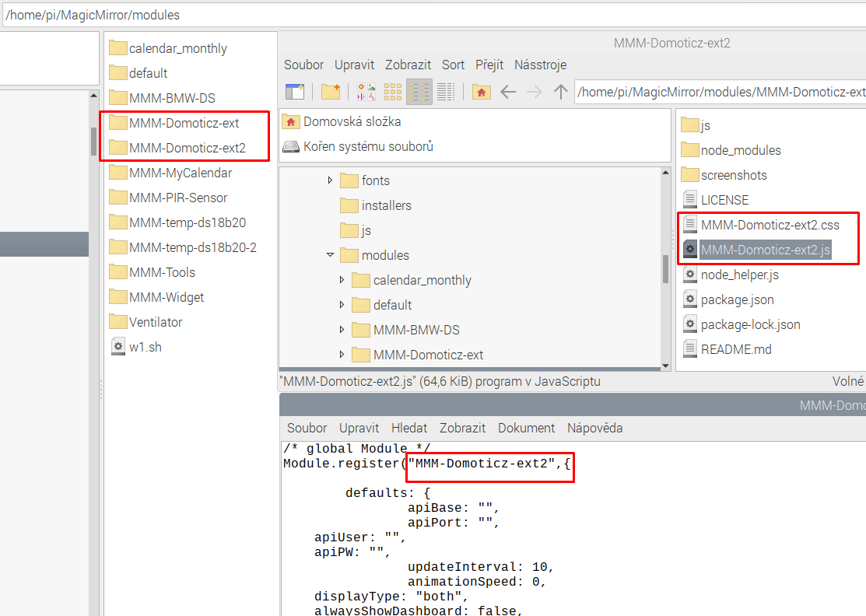Open Soubor menu in the text editor
This screenshot has width=866, height=616.
coord(307,429)
